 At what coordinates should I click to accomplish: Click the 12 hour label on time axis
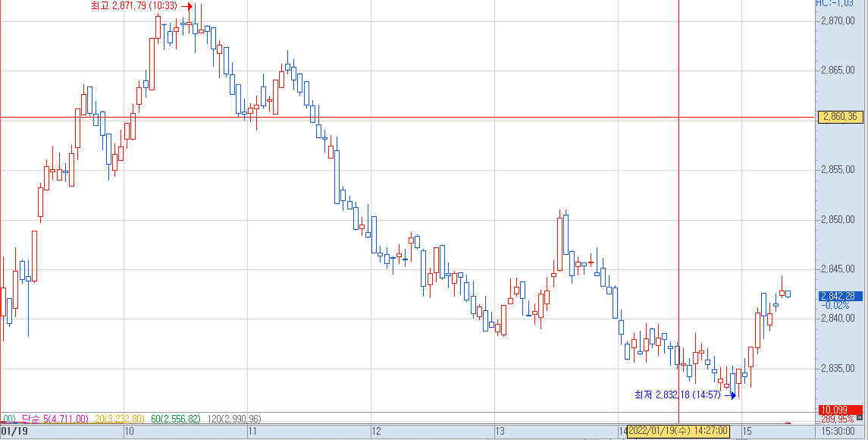click(376, 431)
